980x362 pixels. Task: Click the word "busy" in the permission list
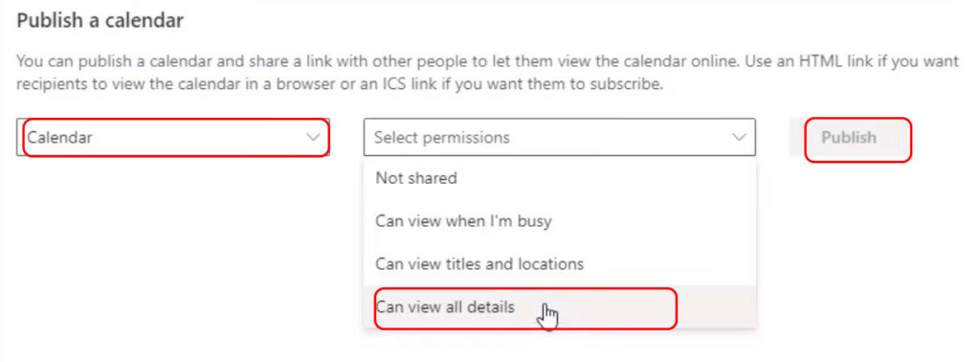point(534,221)
